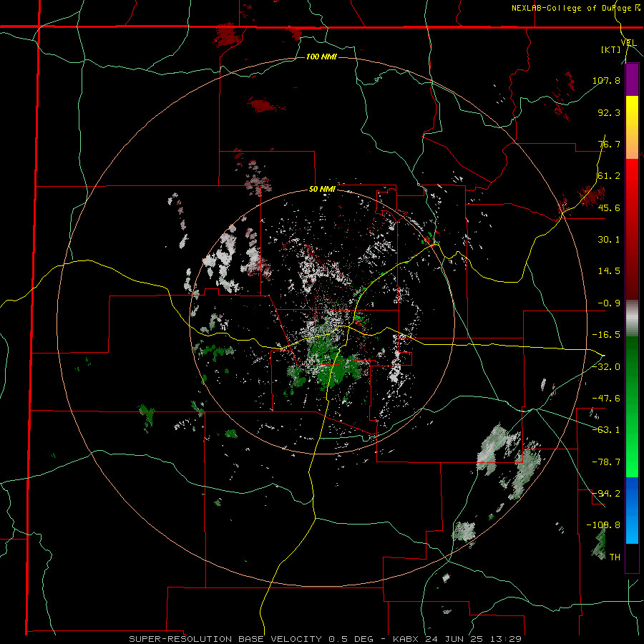Click the VEL legend title
Screen dimensions: 644x644
tap(629, 43)
